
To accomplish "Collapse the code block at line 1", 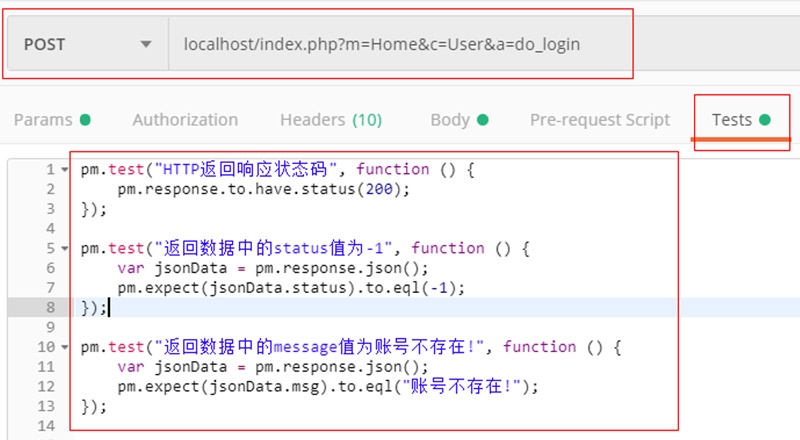I will click(65, 169).
